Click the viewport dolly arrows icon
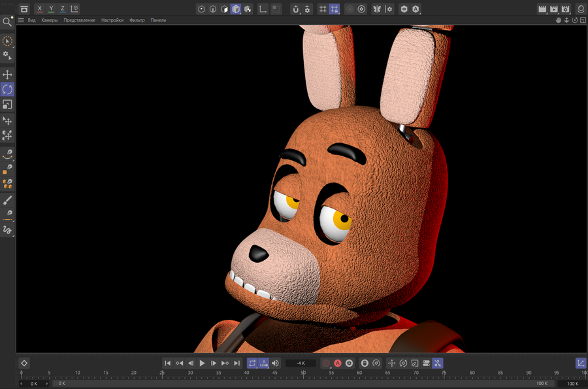 566,20
